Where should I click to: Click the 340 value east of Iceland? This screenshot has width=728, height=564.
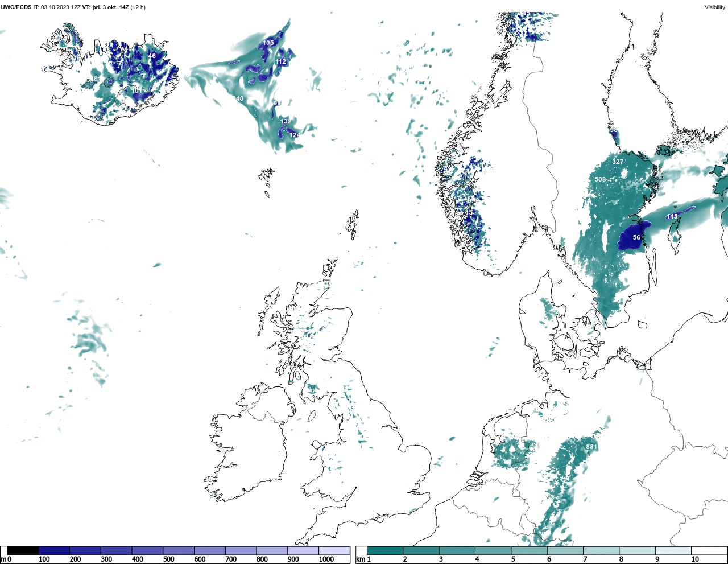click(238, 98)
